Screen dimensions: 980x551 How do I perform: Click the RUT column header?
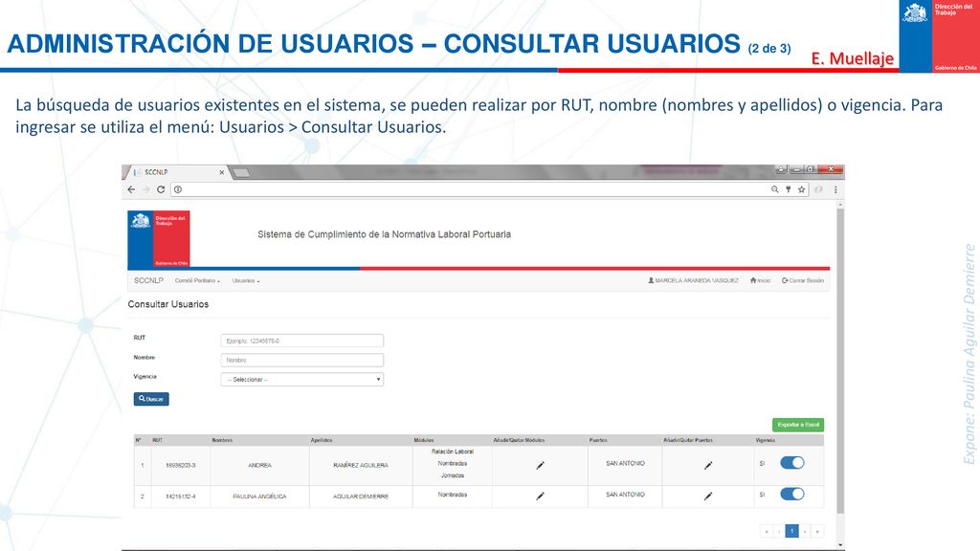158,440
